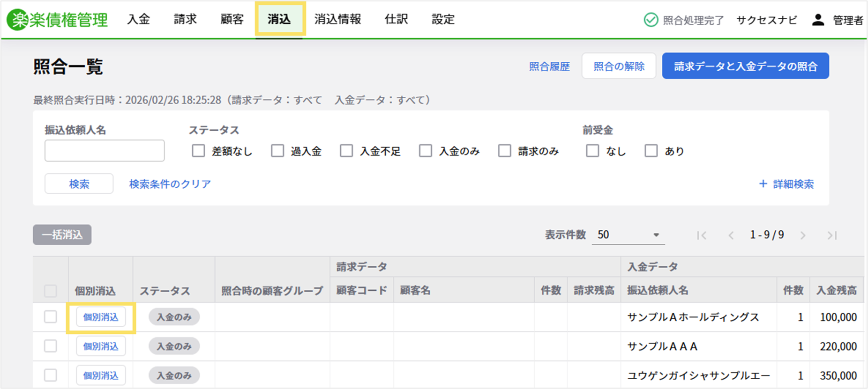This screenshot has width=868, height=389.
Task: Check the 差額なし status checkbox
Action: point(198,151)
